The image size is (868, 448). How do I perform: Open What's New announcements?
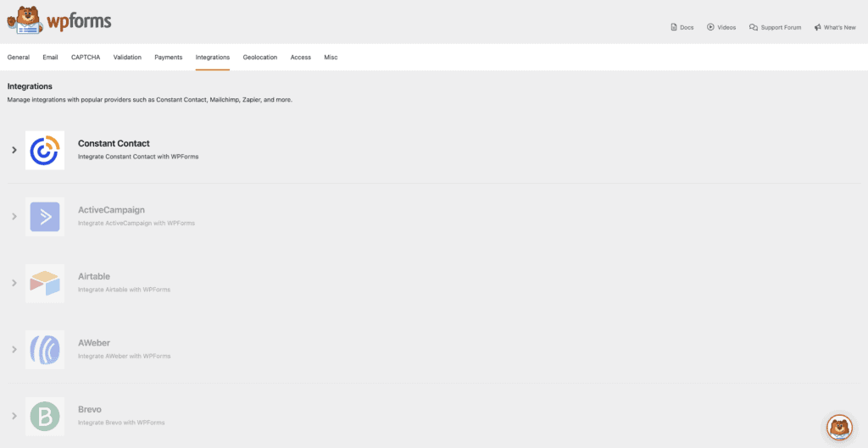(x=835, y=27)
